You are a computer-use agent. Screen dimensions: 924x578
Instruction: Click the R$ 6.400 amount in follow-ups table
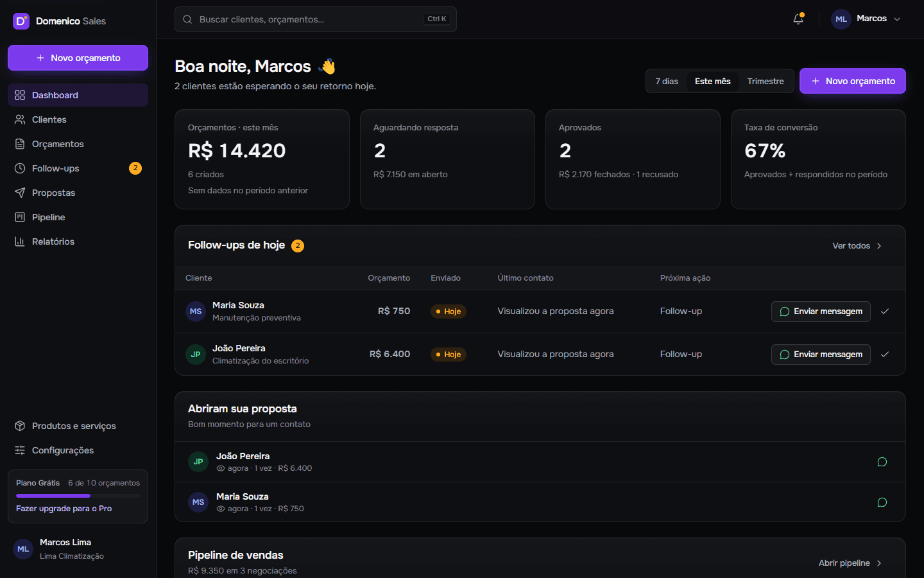click(389, 354)
